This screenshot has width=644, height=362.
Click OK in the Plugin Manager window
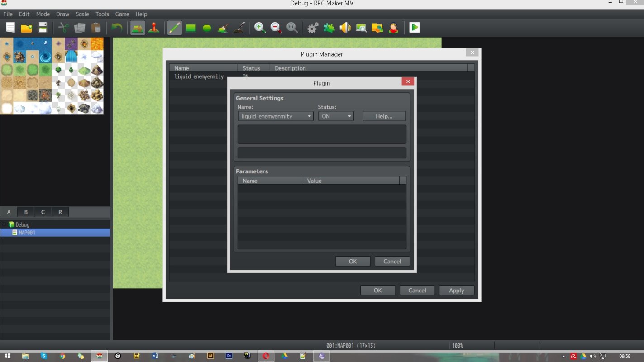click(x=378, y=291)
